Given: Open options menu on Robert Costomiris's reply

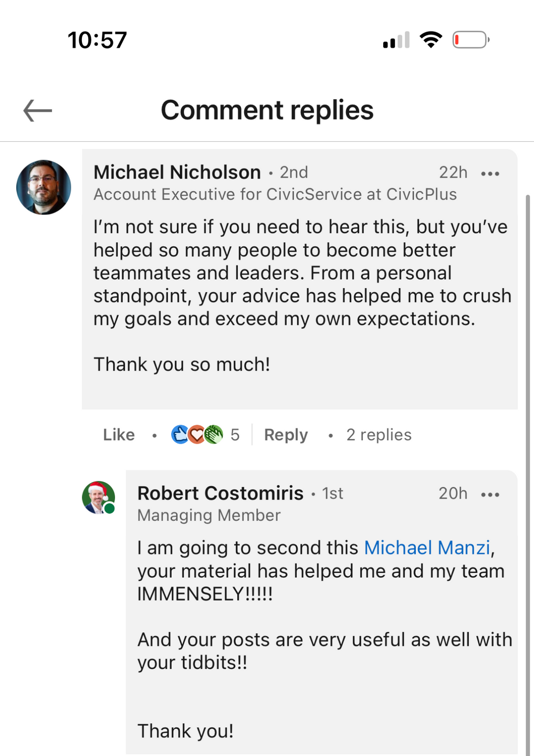Looking at the screenshot, I should click(x=490, y=495).
